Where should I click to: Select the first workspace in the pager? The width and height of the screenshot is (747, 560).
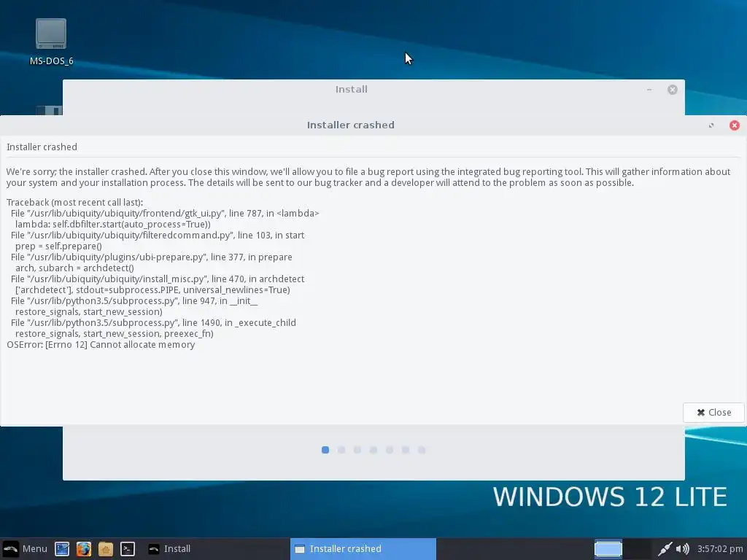tap(608, 548)
